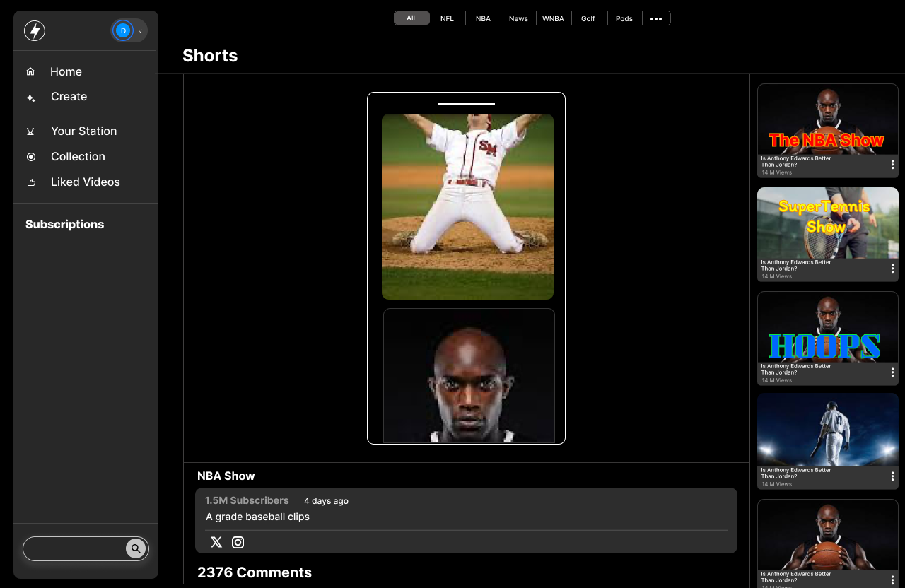This screenshot has height=588, width=905.
Task: Click the 4 days ago timestamp
Action: [x=326, y=501]
